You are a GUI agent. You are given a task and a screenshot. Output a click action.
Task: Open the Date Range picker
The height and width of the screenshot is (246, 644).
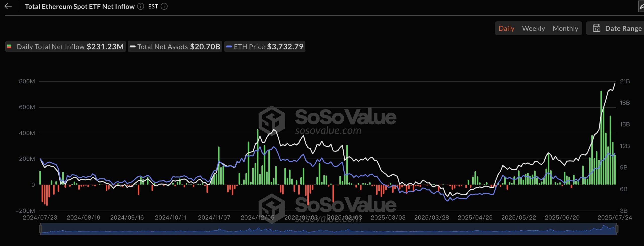pyautogui.click(x=615, y=28)
